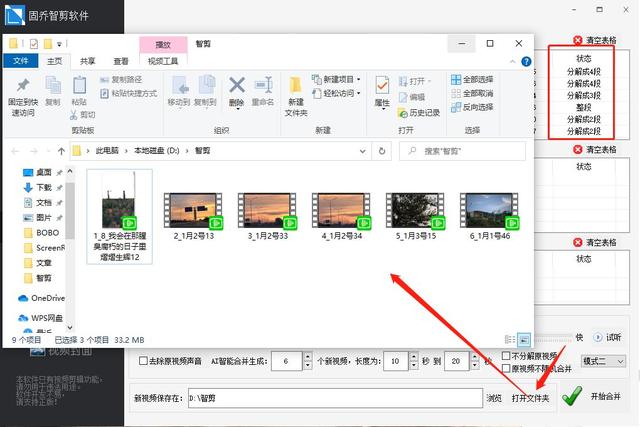Screen dimensions: 640x427
Task: Click the refresh button beside address bar
Action: [382, 151]
